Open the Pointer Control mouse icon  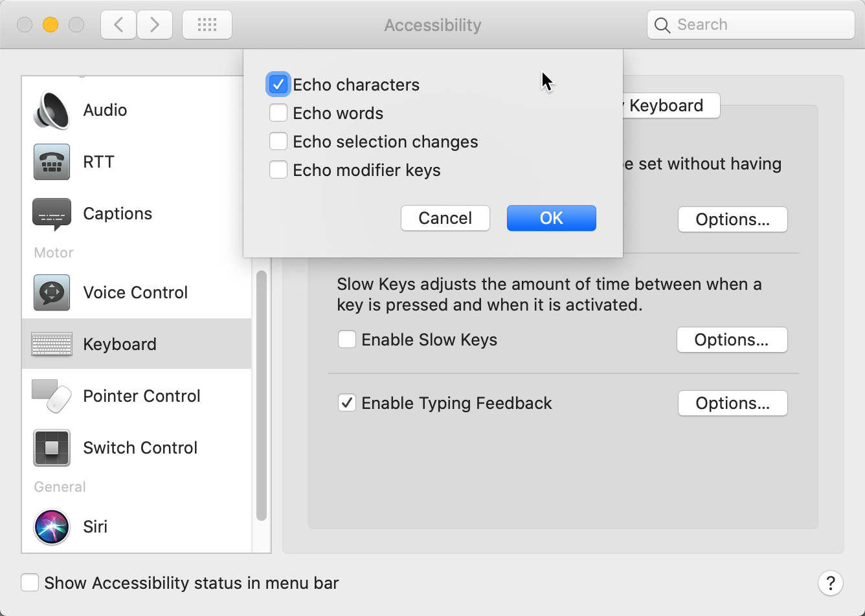(51, 396)
